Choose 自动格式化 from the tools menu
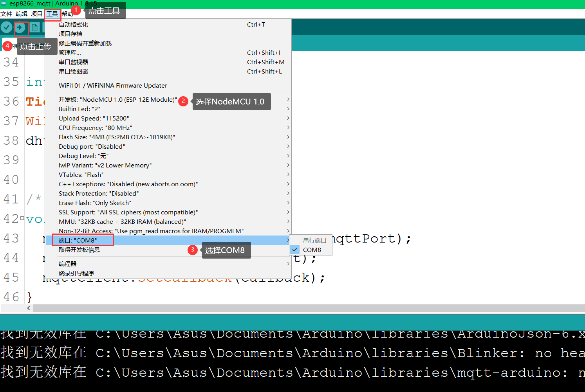The image size is (585, 392). 168,25
